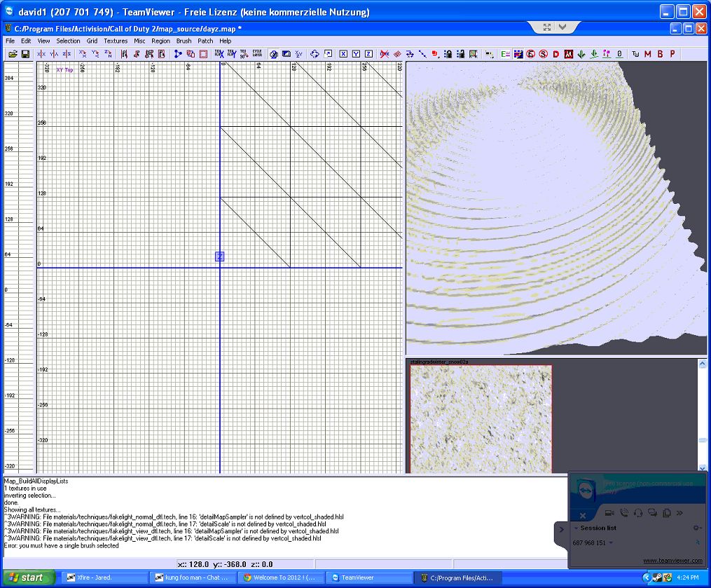Open the www.teamviewer.com link
Screen dimensions: 711x588
coord(672,561)
